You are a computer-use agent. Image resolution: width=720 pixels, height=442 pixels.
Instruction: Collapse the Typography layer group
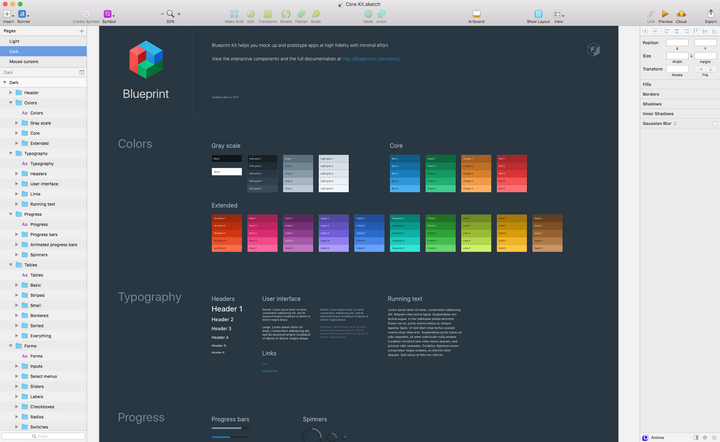(x=11, y=153)
